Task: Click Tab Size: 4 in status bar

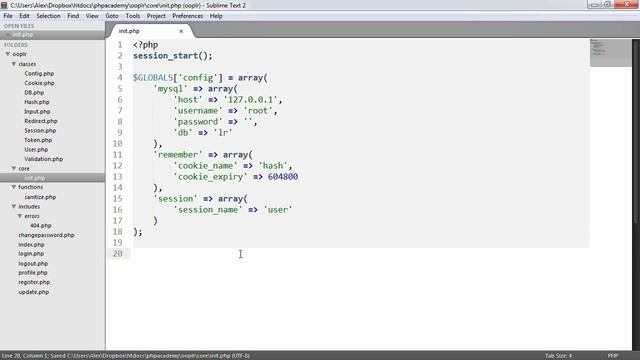Action: [x=558, y=356]
